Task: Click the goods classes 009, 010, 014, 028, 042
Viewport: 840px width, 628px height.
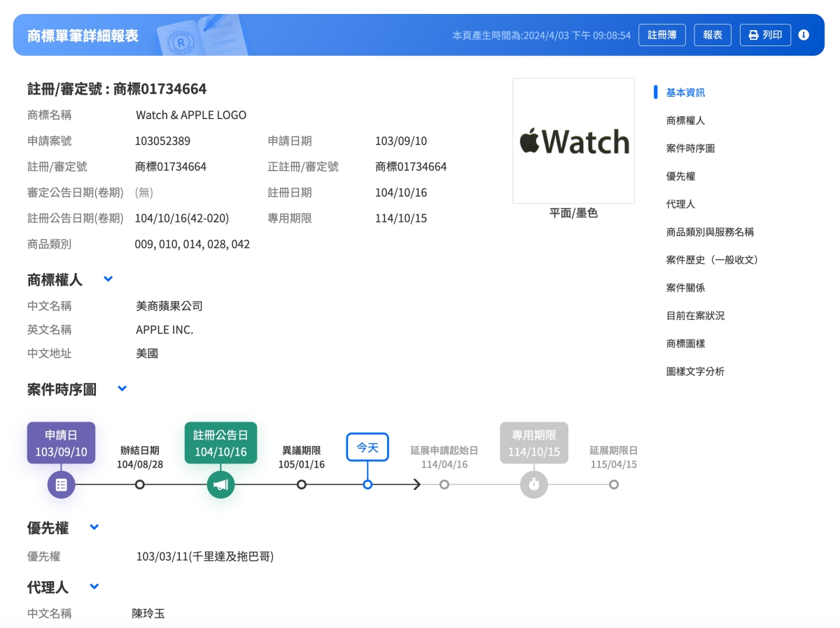Action: tap(192, 244)
